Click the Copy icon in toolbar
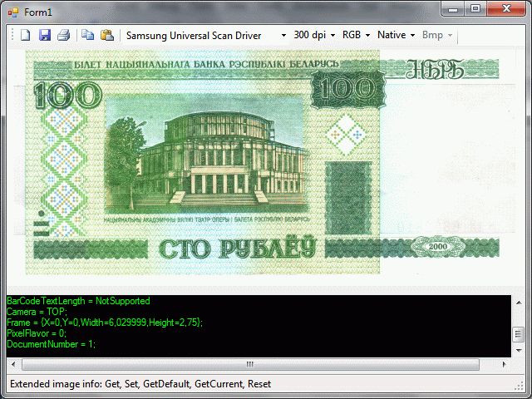This screenshot has height=399, width=532. pos(88,35)
